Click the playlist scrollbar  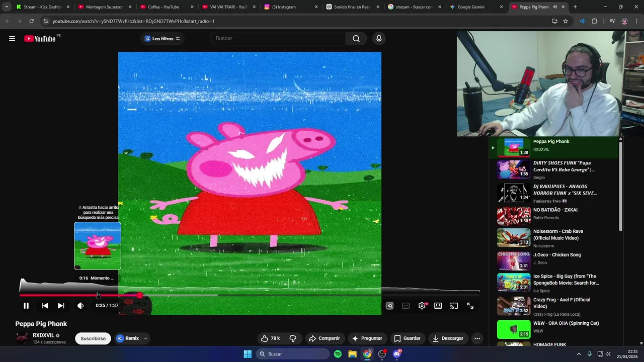pyautogui.click(x=621, y=186)
